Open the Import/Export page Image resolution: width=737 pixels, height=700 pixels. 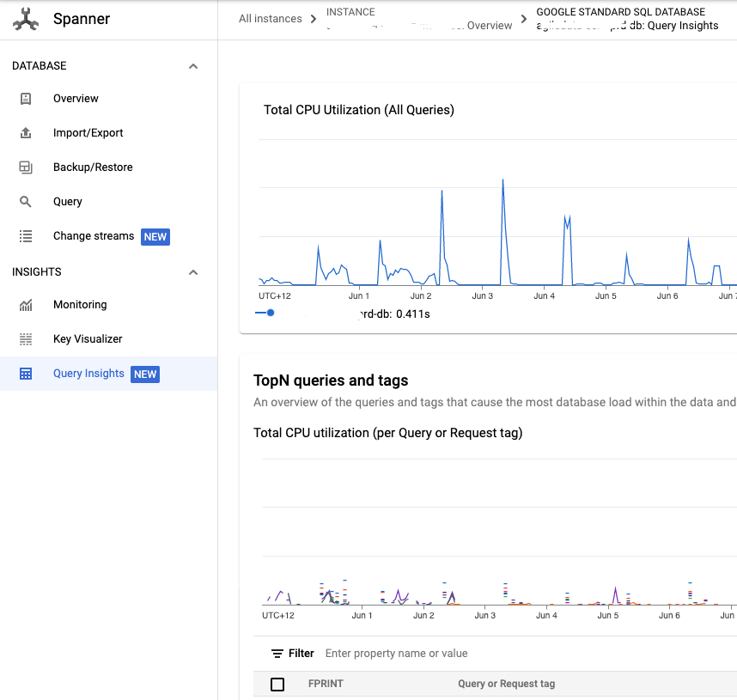(88, 133)
